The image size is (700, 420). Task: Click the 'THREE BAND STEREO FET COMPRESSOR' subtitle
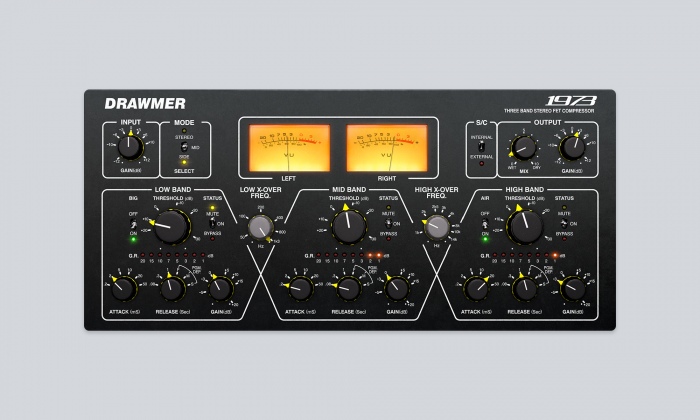coord(549,111)
